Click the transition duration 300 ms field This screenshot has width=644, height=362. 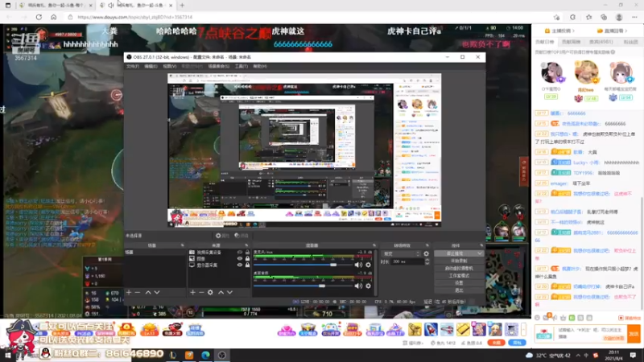tap(407, 261)
